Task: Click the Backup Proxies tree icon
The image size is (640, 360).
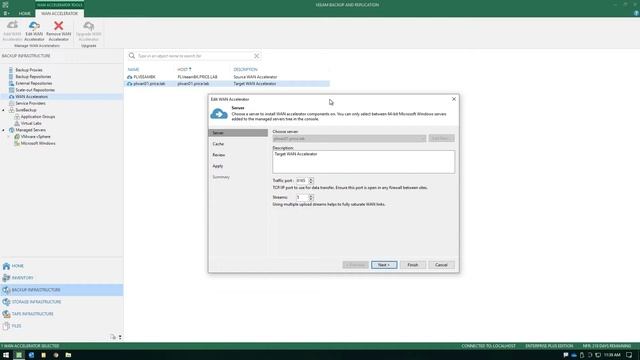Action: click(11, 70)
